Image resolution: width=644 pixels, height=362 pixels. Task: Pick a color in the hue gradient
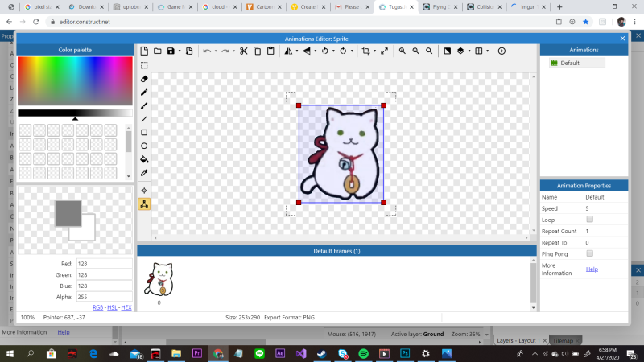(75, 81)
